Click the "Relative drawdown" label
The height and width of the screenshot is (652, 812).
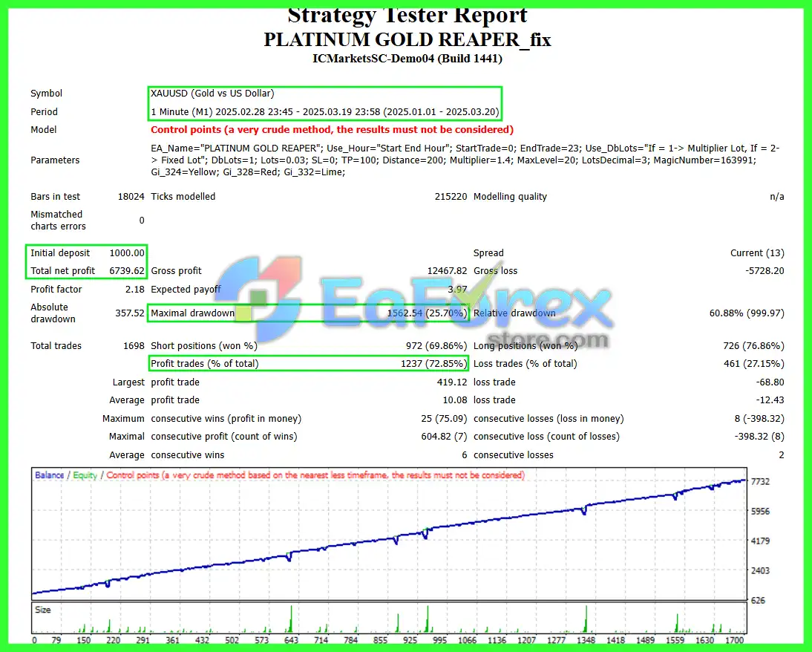(514, 313)
